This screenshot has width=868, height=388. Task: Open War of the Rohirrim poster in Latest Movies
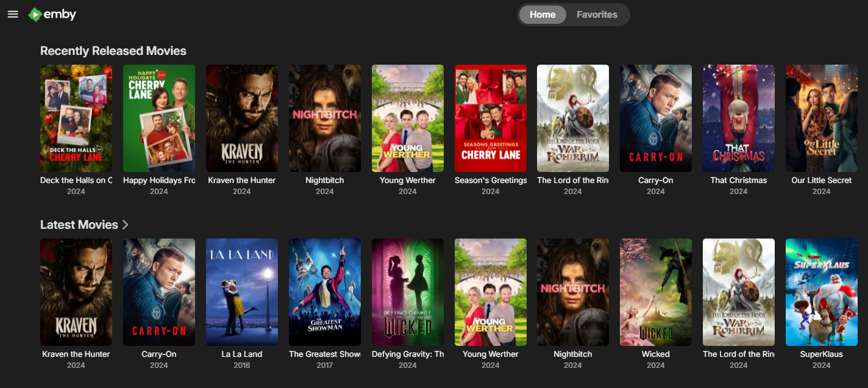(739, 292)
